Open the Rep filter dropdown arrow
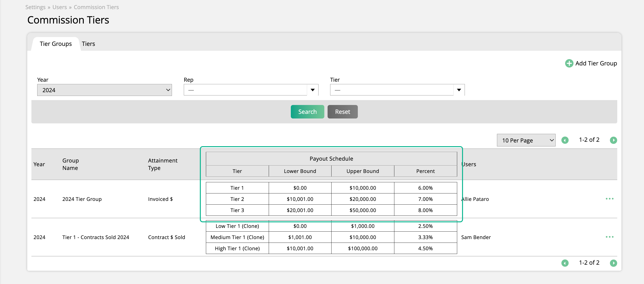 312,90
